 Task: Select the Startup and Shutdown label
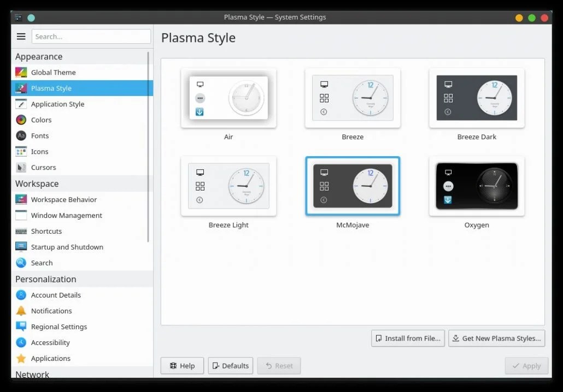[x=67, y=247]
